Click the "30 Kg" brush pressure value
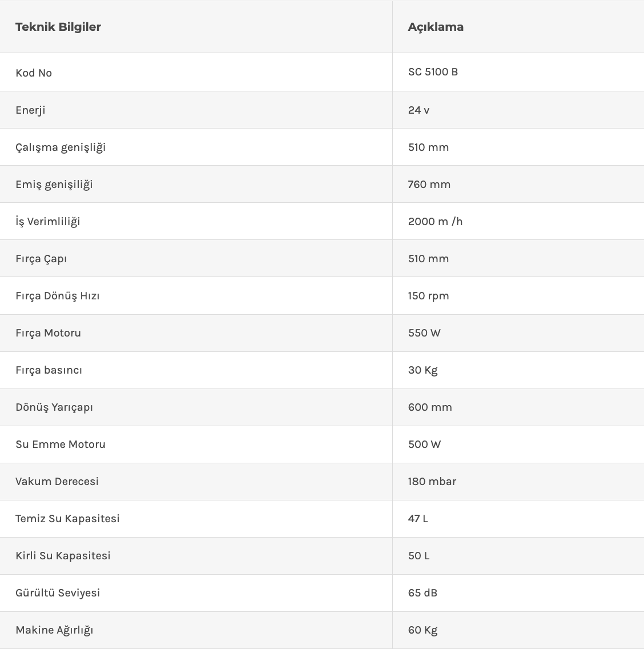Viewport: 644px width, 649px height. (x=422, y=370)
